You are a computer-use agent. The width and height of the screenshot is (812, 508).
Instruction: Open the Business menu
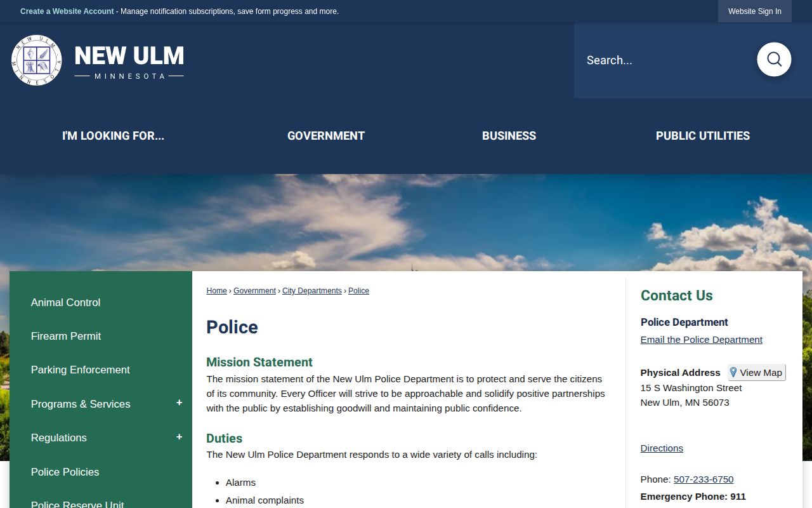click(509, 136)
